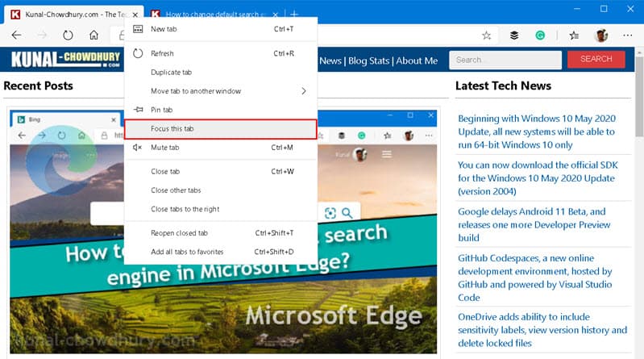Click the Forward arrow in toolbar
Viewport: 644px width, 359px height.
click(x=42, y=35)
